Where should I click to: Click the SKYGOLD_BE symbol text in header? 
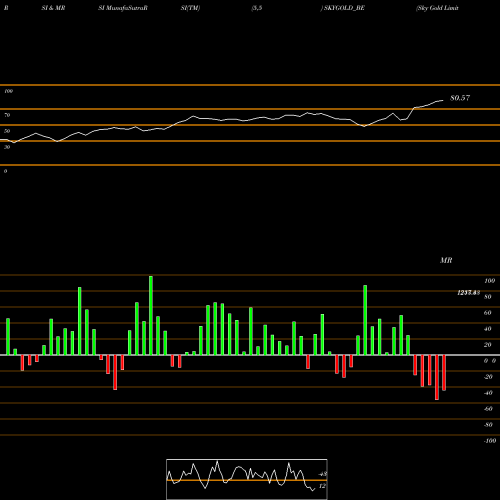click(x=344, y=8)
